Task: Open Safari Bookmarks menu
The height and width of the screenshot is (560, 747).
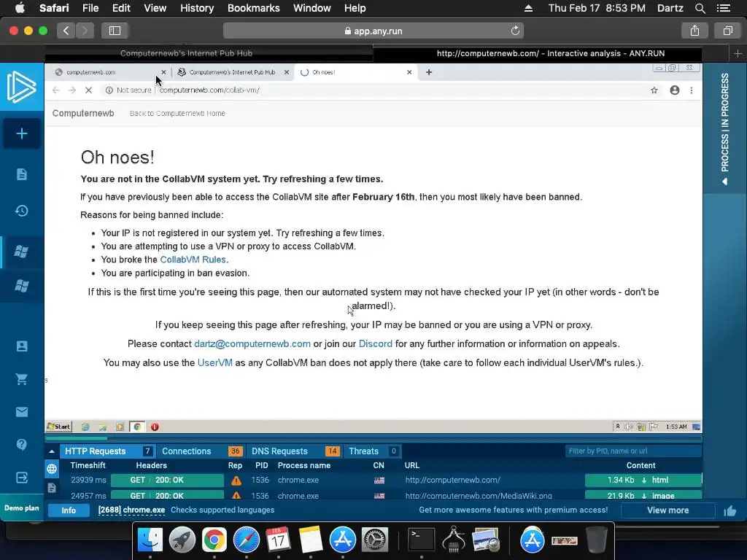Action: click(253, 8)
